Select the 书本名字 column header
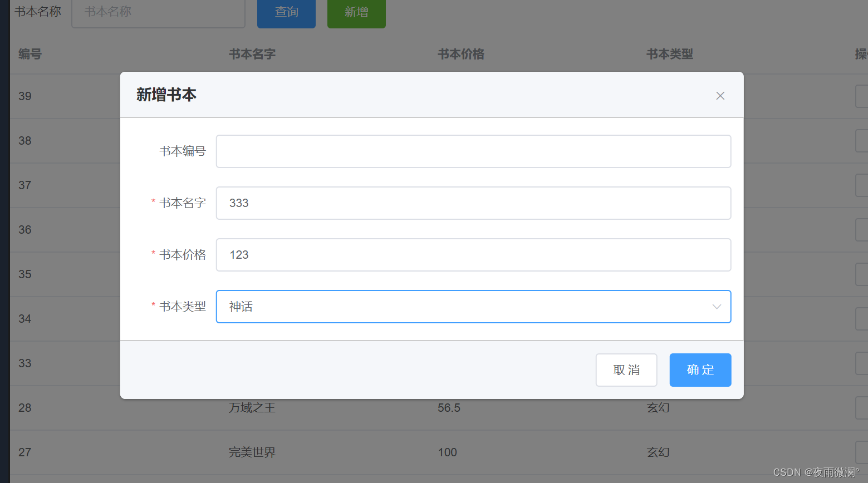 (252, 54)
